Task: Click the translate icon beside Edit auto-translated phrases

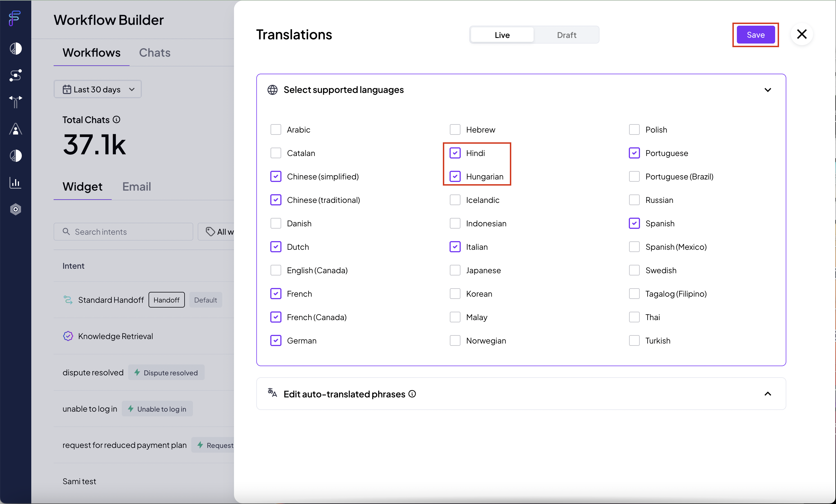Action: [273, 393]
